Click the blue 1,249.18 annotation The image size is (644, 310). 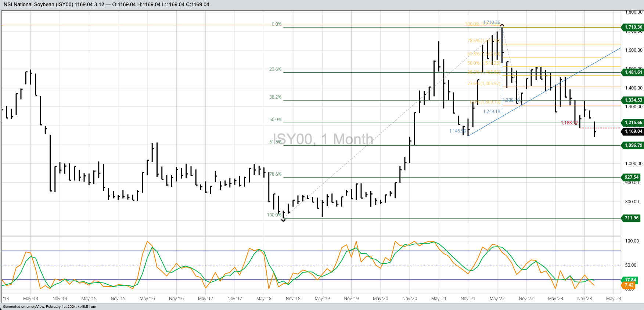(x=492, y=112)
